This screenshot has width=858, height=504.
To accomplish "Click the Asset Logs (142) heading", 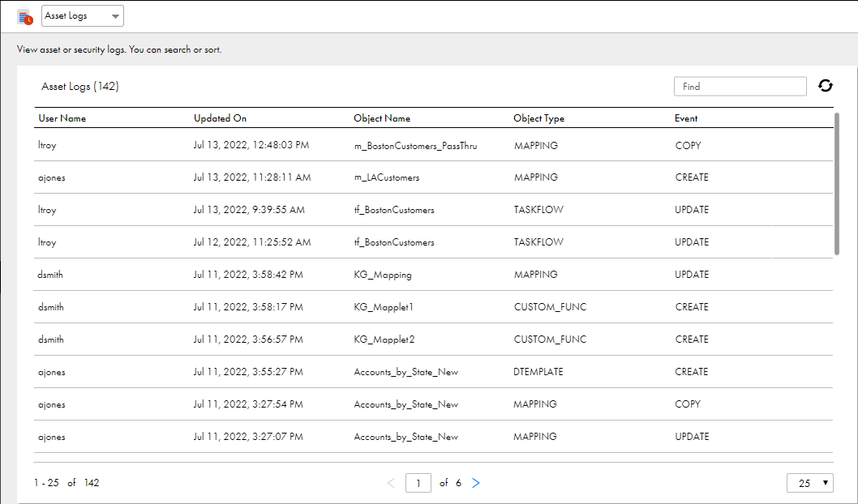I will (x=80, y=87).
